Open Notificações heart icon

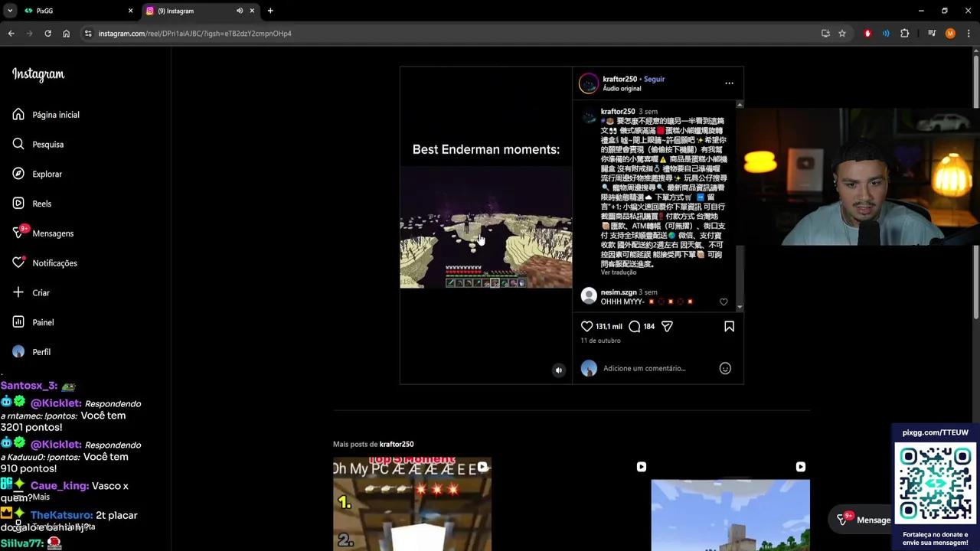tap(18, 262)
